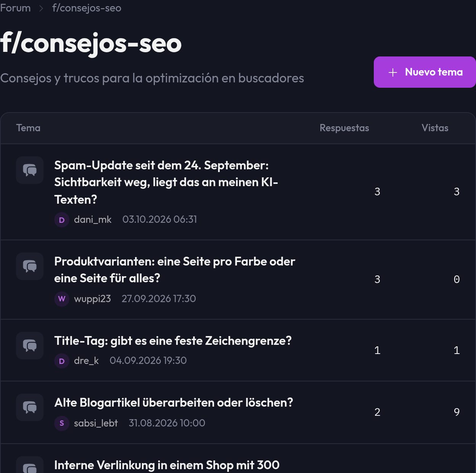The image size is (476, 473).
Task: Click the Vistas column header
Action: (x=435, y=128)
